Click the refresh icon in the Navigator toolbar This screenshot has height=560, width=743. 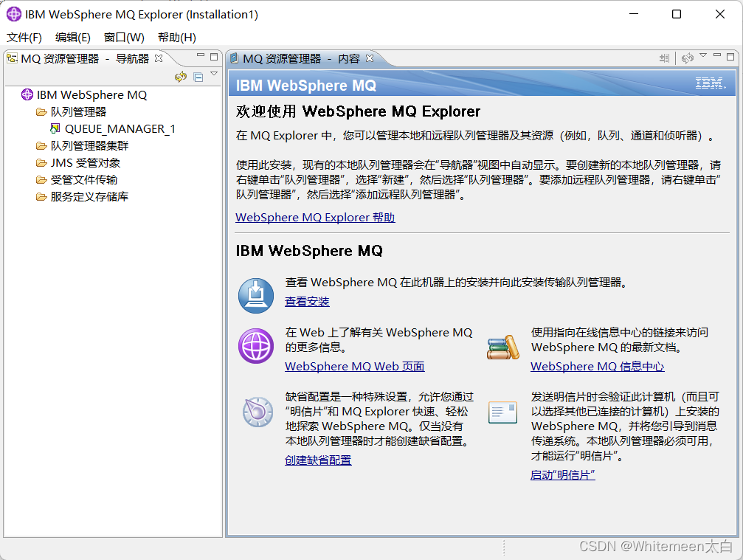181,77
